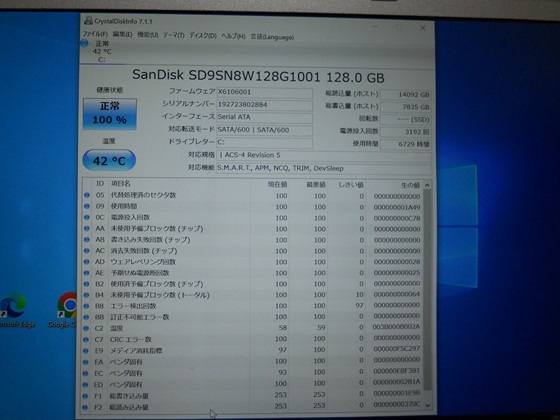Viewport: 560px width, 420px height.
Task: Click the CrystalDiskInfo title bar app icon
Action: click(88, 21)
